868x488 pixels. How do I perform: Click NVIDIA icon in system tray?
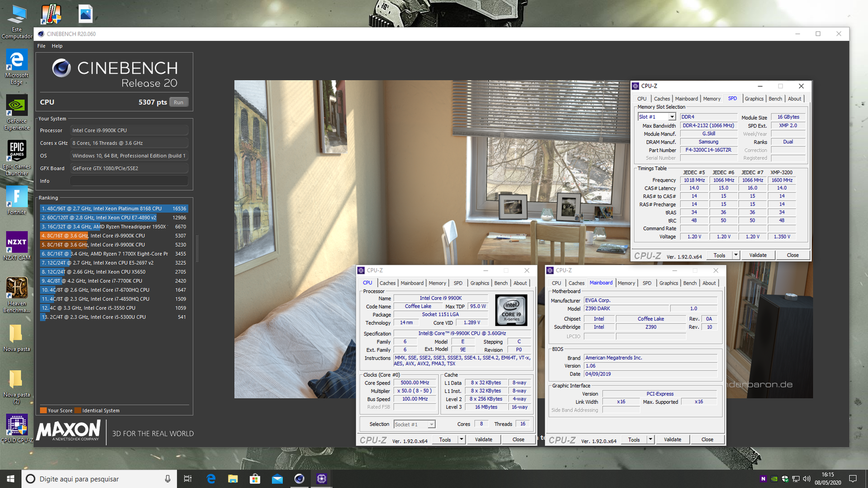774,479
